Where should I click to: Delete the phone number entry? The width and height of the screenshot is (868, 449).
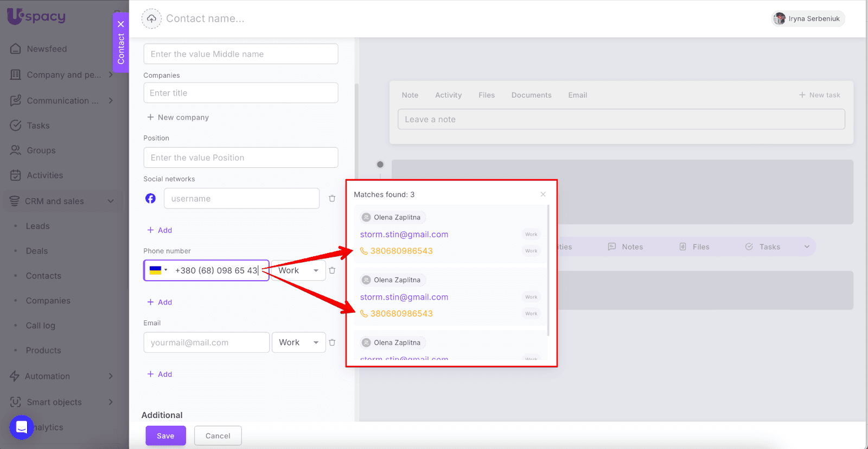coord(332,270)
